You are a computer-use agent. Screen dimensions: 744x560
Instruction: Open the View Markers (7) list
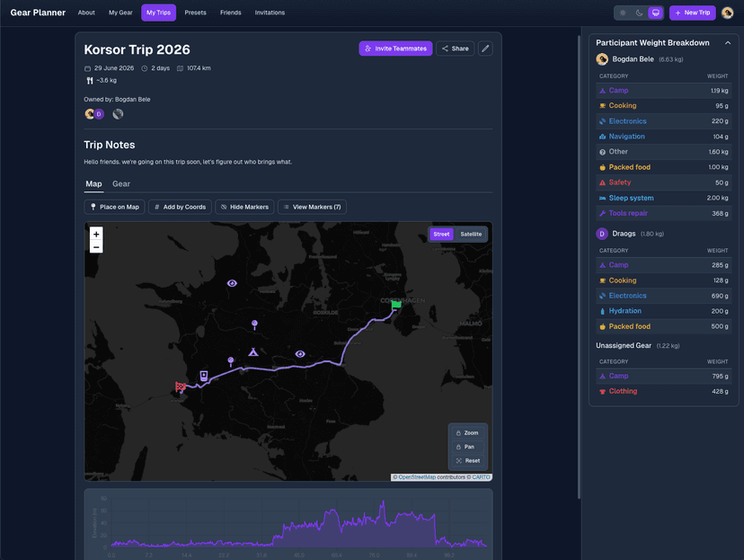312,207
